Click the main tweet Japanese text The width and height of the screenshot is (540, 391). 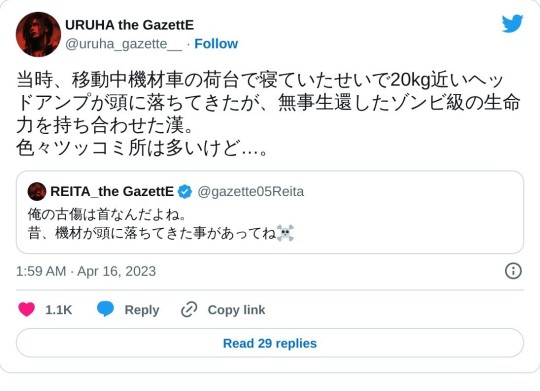click(x=268, y=114)
